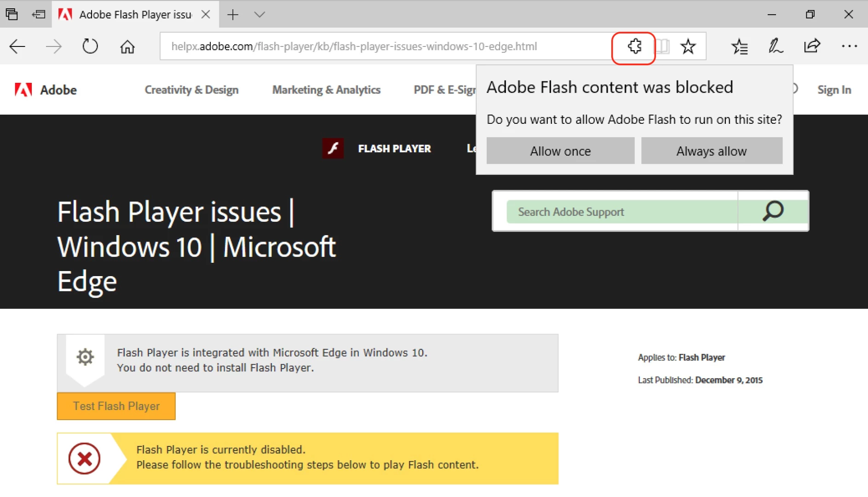Close the Adobe Flash Player issues tab
This screenshot has height=497, width=868.
(206, 14)
